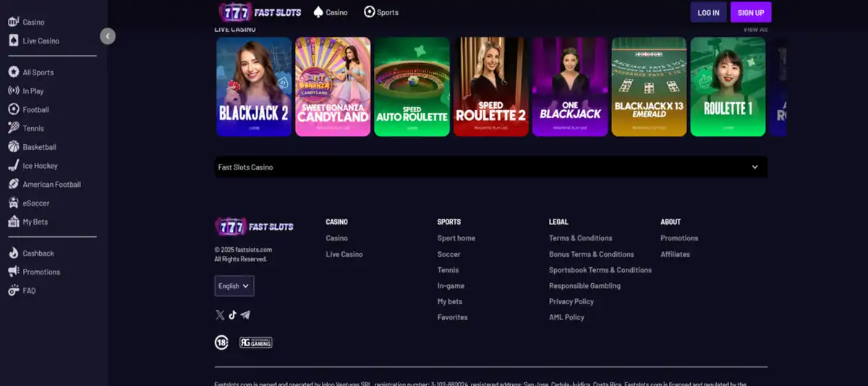Click the eSoccer icon in sidebar
The image size is (868, 386).
tap(13, 203)
